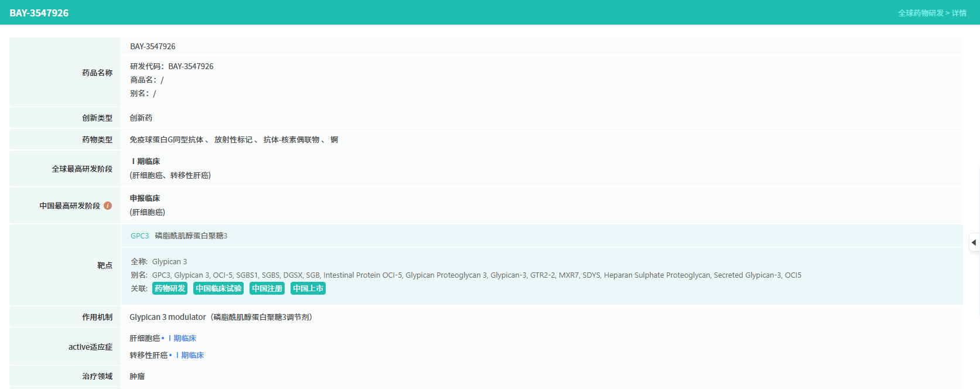Click 放射性标记 drug type
The image size is (980, 389).
pos(233,139)
